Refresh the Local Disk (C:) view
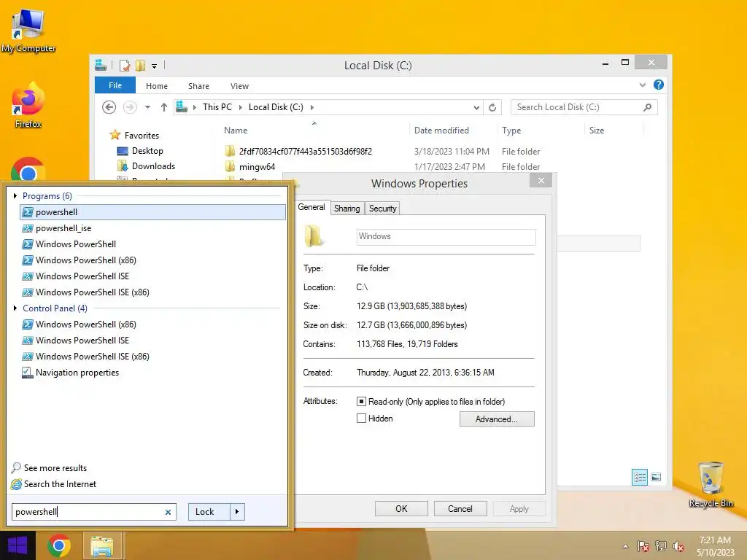The height and width of the screenshot is (560, 747). point(492,108)
